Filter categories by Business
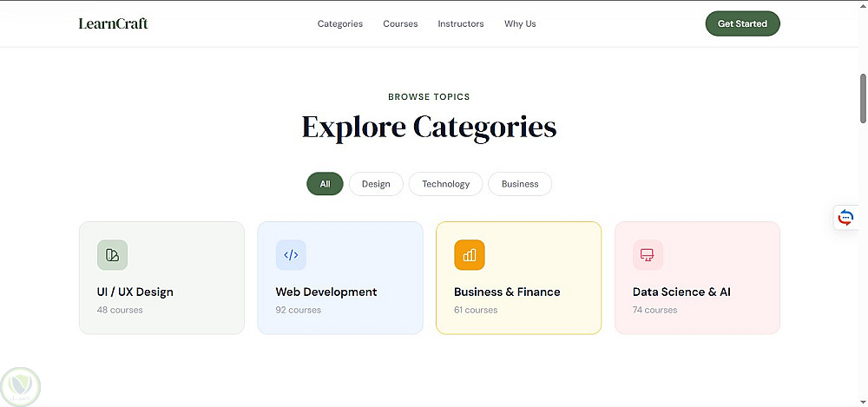The height and width of the screenshot is (407, 868). coord(520,184)
